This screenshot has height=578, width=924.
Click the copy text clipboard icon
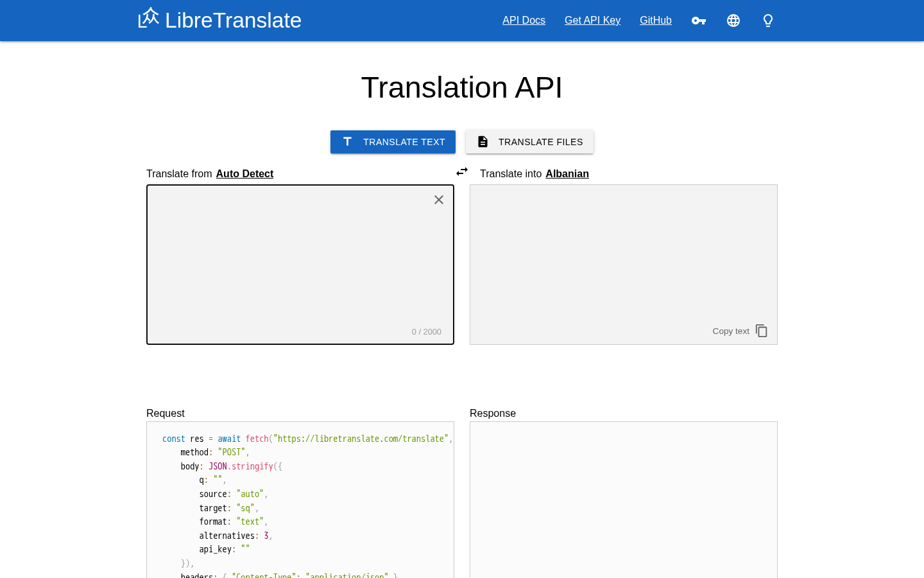762,331
